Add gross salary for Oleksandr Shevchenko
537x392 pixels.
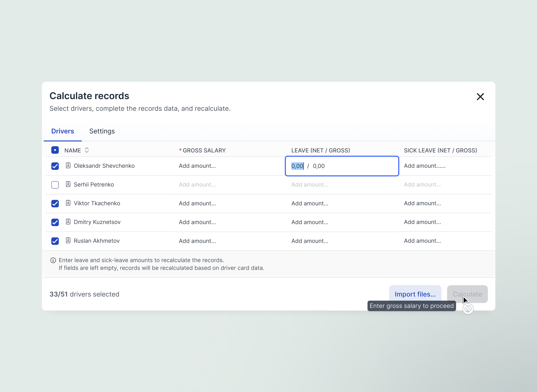point(197,166)
